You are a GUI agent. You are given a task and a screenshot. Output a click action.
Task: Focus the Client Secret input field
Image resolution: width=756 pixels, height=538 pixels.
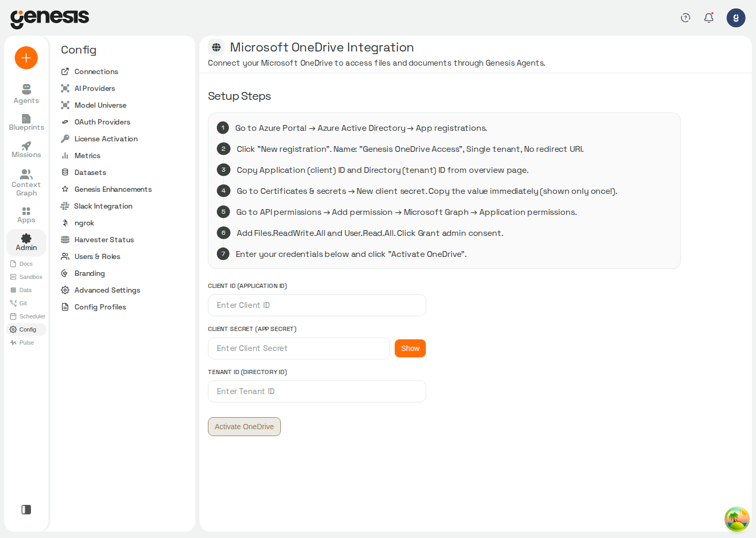click(x=299, y=348)
